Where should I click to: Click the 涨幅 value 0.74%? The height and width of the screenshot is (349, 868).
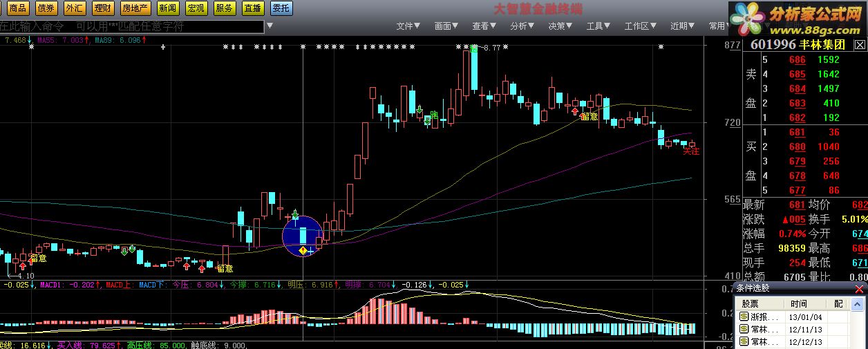pyautogui.click(x=793, y=234)
